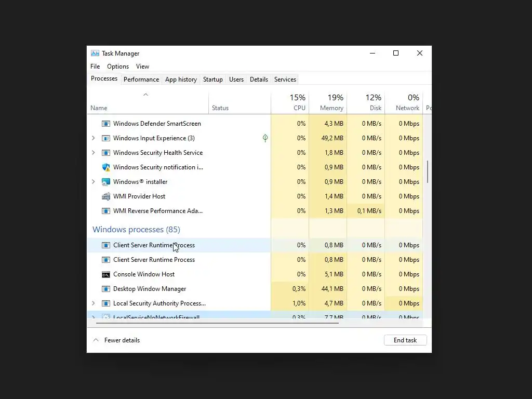The height and width of the screenshot is (399, 532).
Task: Switch to the Performance tab
Action: click(141, 79)
